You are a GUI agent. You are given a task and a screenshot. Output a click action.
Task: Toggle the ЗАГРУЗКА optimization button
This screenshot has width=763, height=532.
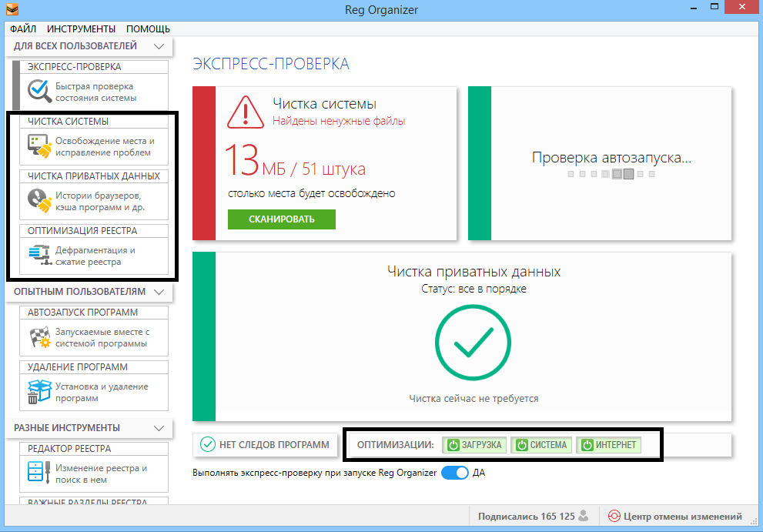(474, 445)
